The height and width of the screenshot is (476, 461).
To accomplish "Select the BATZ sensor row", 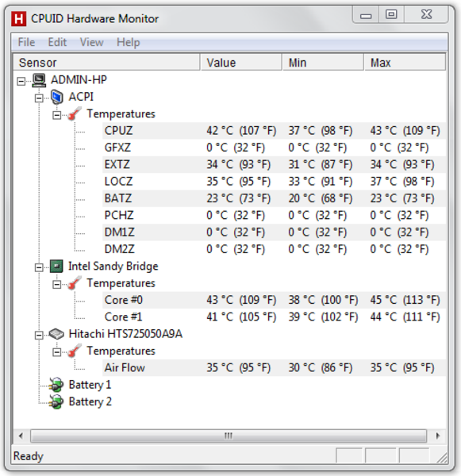I will (275, 198).
